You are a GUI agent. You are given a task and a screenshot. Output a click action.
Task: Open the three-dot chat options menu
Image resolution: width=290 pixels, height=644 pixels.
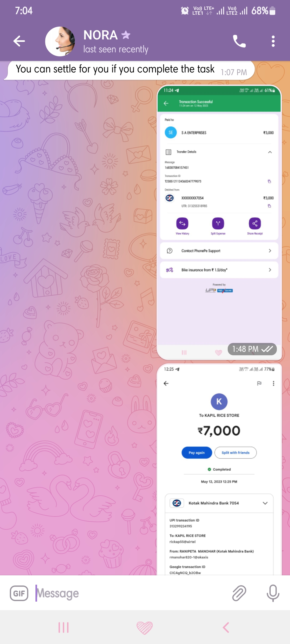[x=273, y=41]
